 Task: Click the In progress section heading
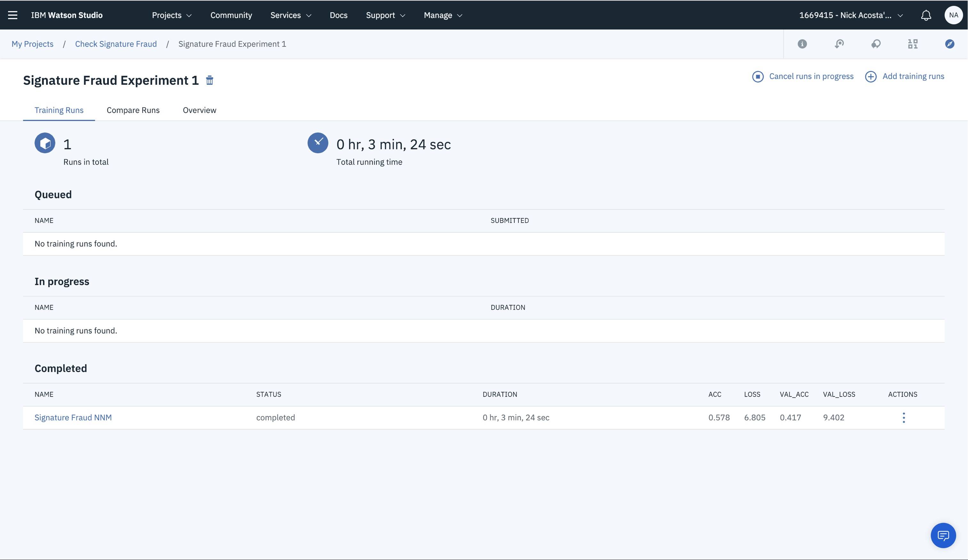pyautogui.click(x=62, y=281)
